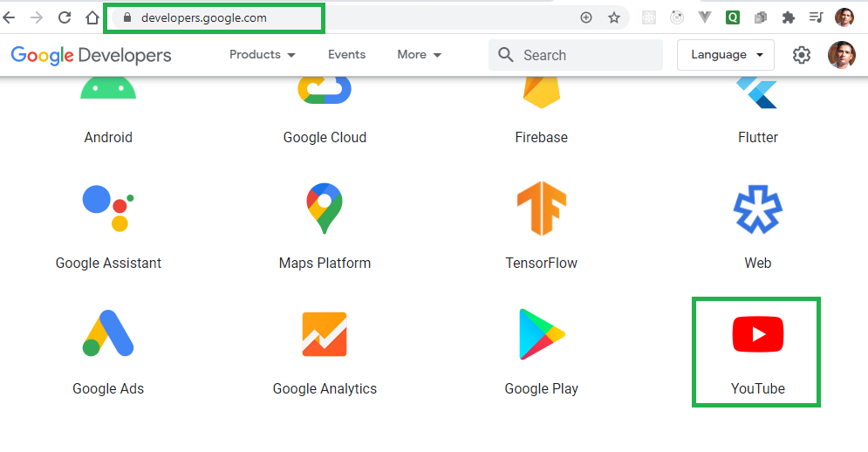Open the Maps Platform pin icon
This screenshot has height=452, width=868.
click(325, 209)
